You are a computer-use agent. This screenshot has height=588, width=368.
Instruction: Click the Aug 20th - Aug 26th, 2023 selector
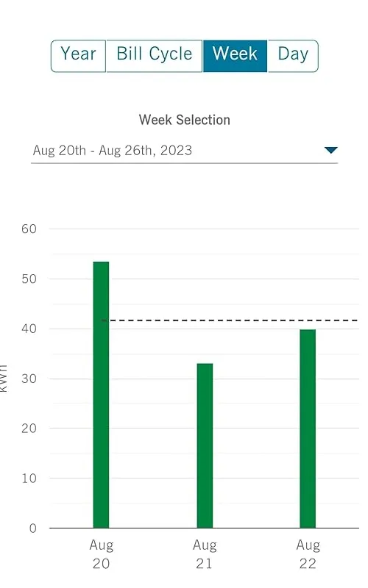point(185,151)
